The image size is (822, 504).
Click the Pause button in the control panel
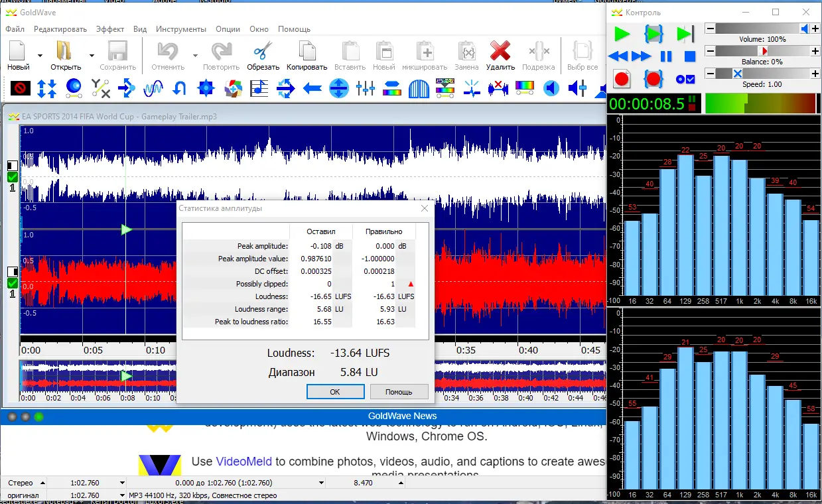pyautogui.click(x=666, y=57)
